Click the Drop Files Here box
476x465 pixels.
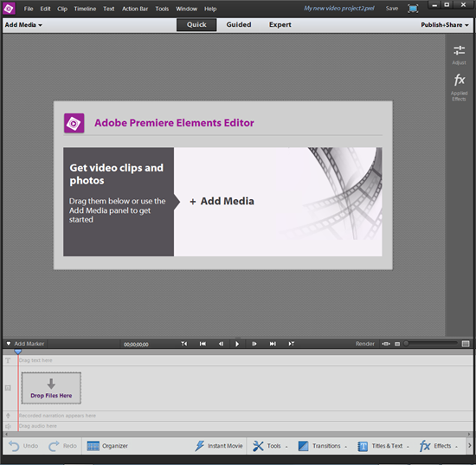[51, 388]
